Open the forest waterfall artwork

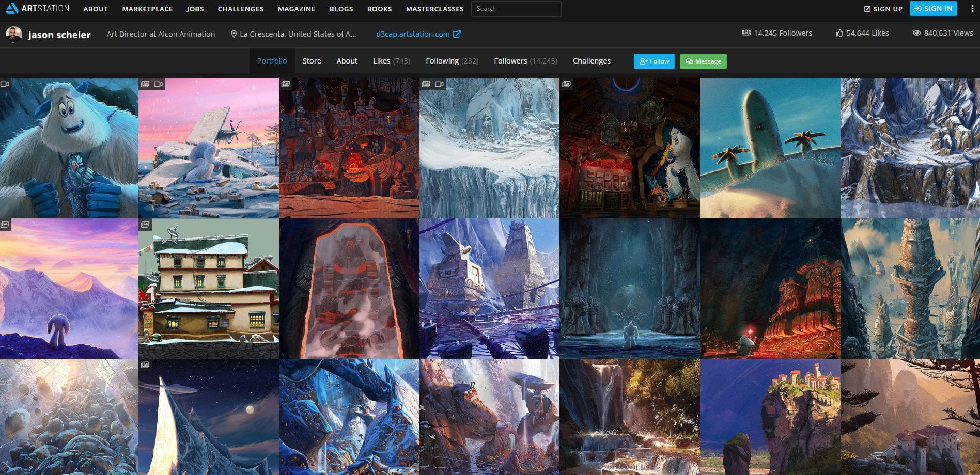click(x=630, y=417)
